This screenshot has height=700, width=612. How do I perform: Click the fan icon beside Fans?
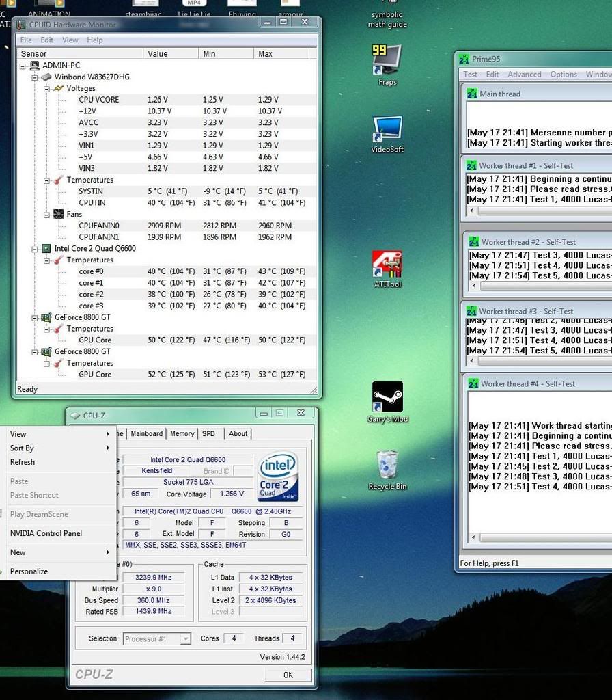pyautogui.click(x=59, y=214)
